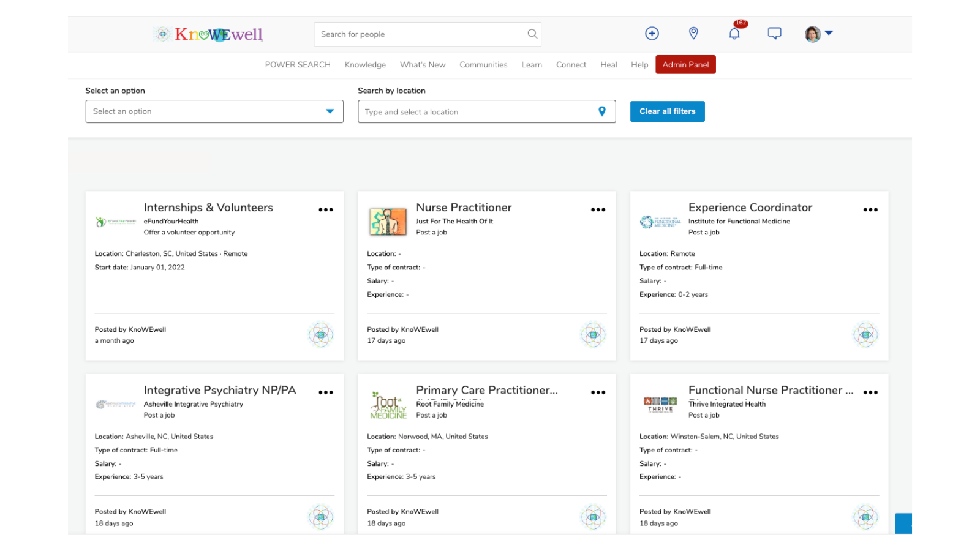
Task: Click Clear all filters button
Action: (x=668, y=111)
